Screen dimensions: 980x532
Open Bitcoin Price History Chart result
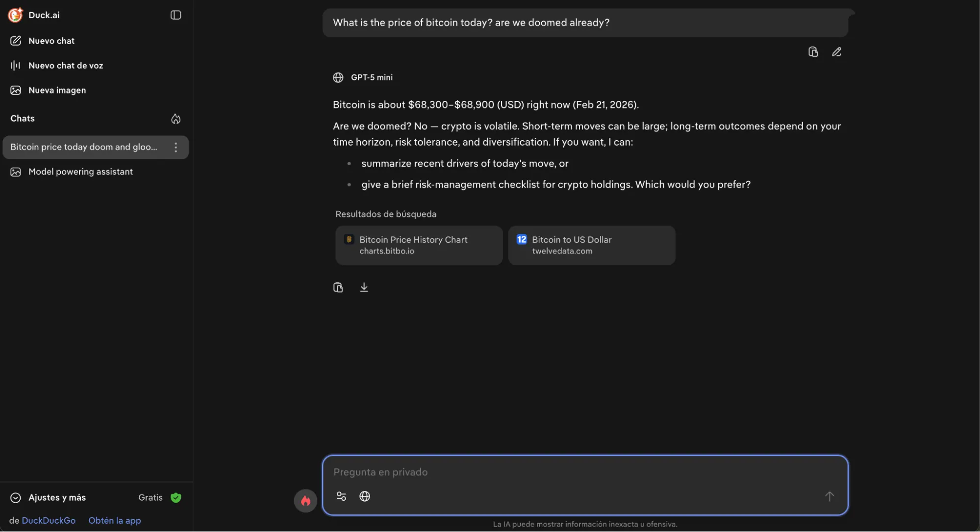(419, 245)
